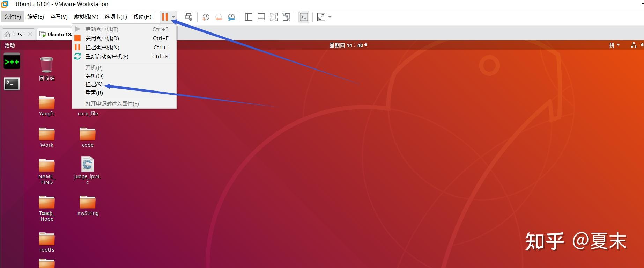Open the 帮助(H) menu
This screenshot has height=268, width=644.
point(142,17)
